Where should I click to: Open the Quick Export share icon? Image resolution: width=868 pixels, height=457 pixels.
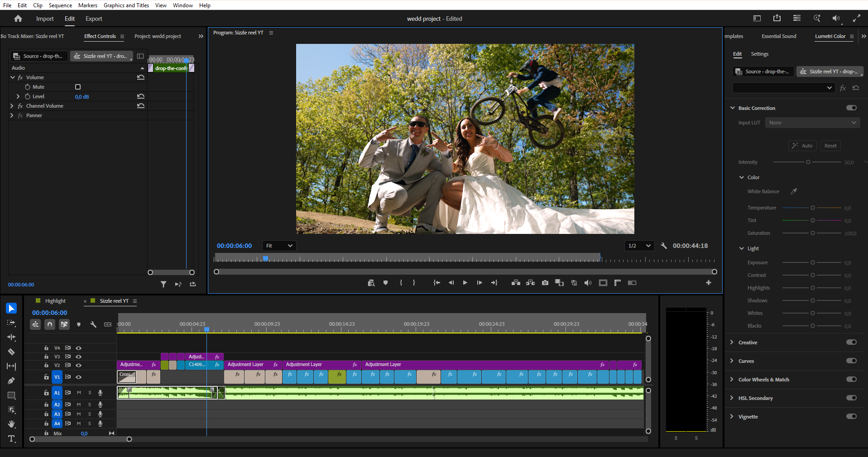point(777,18)
